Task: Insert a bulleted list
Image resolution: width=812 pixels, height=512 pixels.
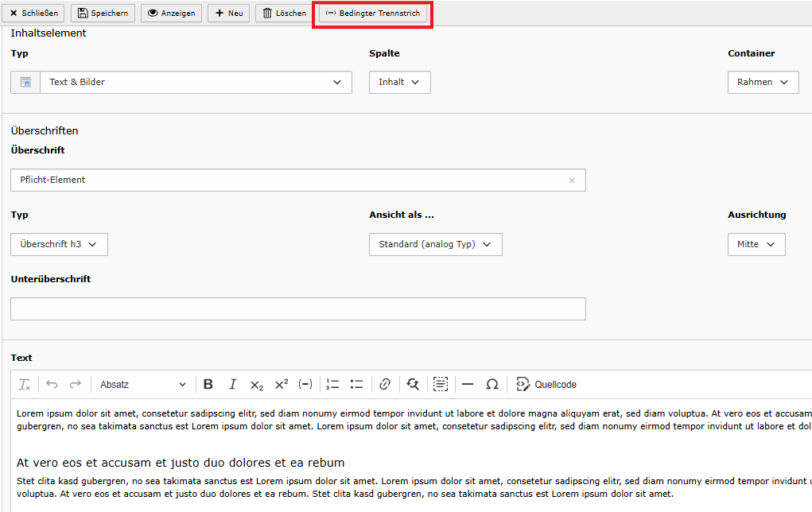Action: [356, 385]
